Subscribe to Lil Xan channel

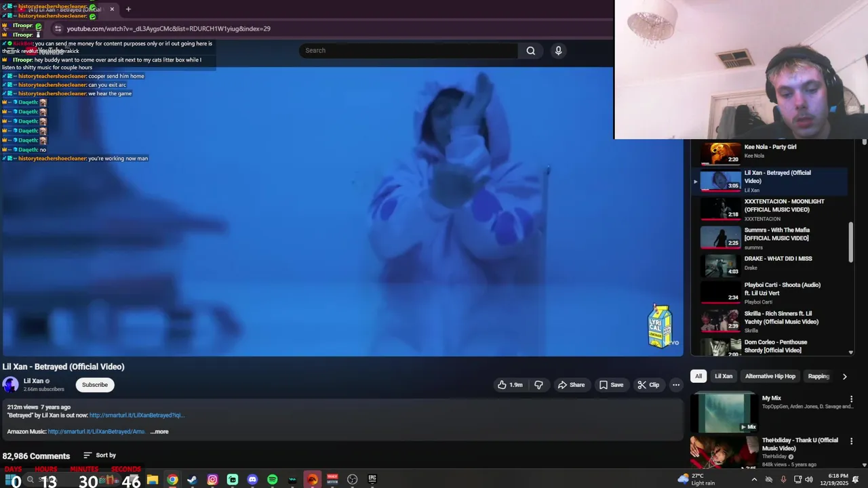click(x=95, y=385)
